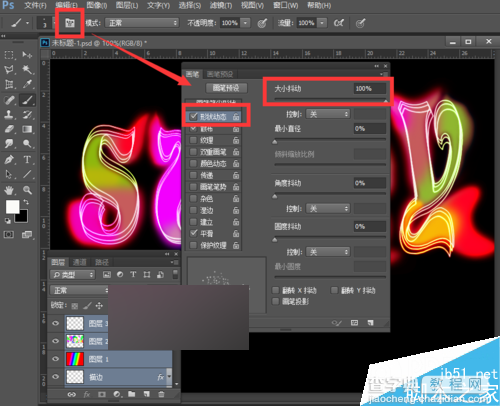Enable the 翻转 X 抖动 checkbox
Image resolution: width=500 pixels, height=406 pixels.
[276, 290]
